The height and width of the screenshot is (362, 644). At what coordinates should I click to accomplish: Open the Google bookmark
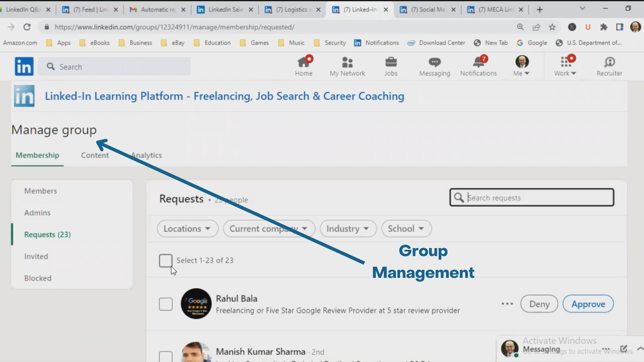(x=532, y=43)
